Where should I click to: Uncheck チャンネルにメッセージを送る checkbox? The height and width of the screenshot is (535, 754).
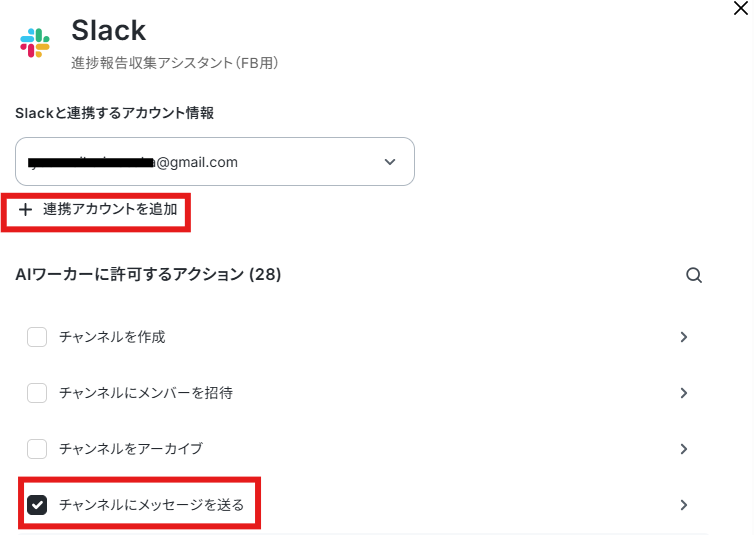[x=37, y=505]
